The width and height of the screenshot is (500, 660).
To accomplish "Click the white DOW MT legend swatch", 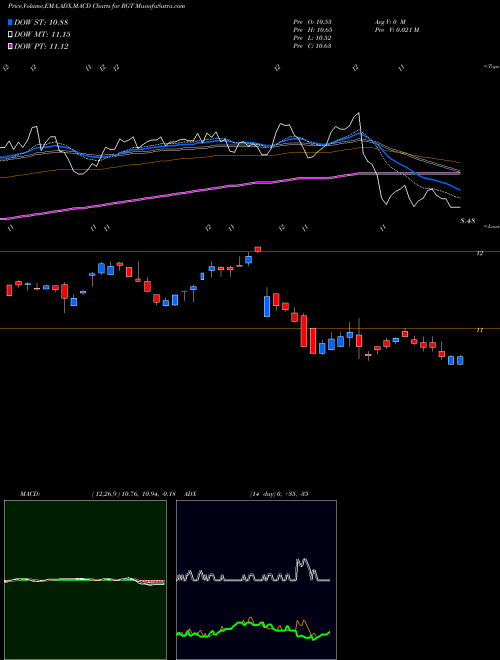I will click(x=11, y=35).
